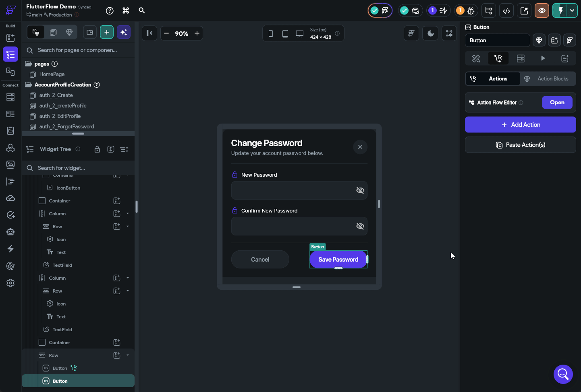
Task: Click the green add page plus button
Action: (x=107, y=32)
